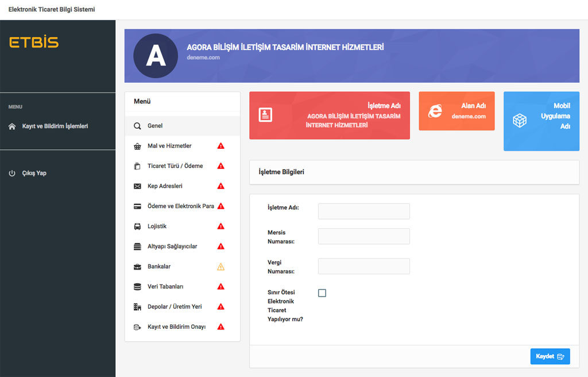
Task: Click the circular avatar with letter A
Action: coord(156,56)
